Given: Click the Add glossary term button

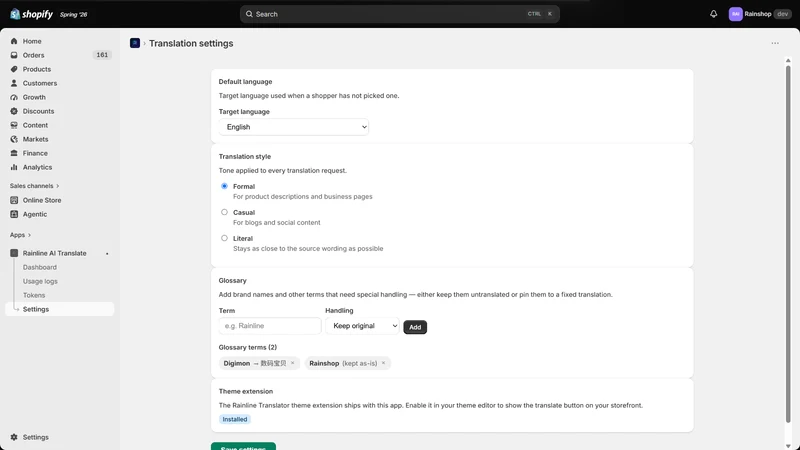Looking at the screenshot, I should click(x=415, y=327).
